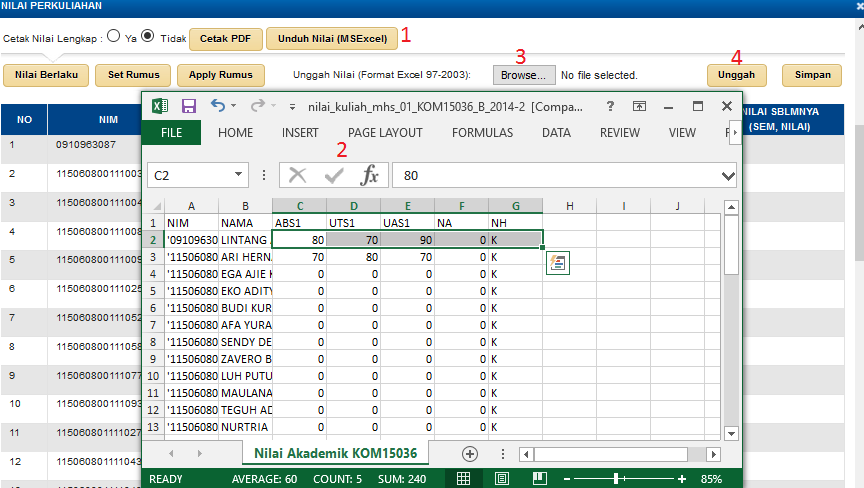Open the DATA ribbon tab
The height and width of the screenshot is (488, 864).
(x=556, y=133)
